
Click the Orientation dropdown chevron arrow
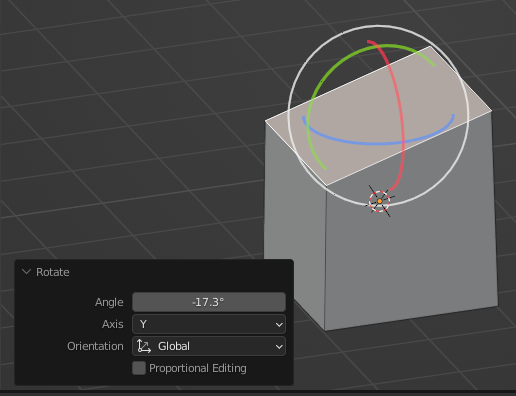point(279,346)
